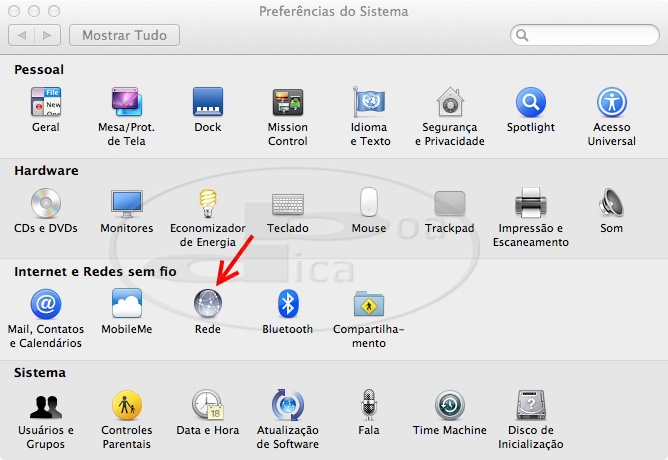This screenshot has height=460, width=668.
Task: Open Spotlight preferences
Action: pyautogui.click(x=531, y=102)
